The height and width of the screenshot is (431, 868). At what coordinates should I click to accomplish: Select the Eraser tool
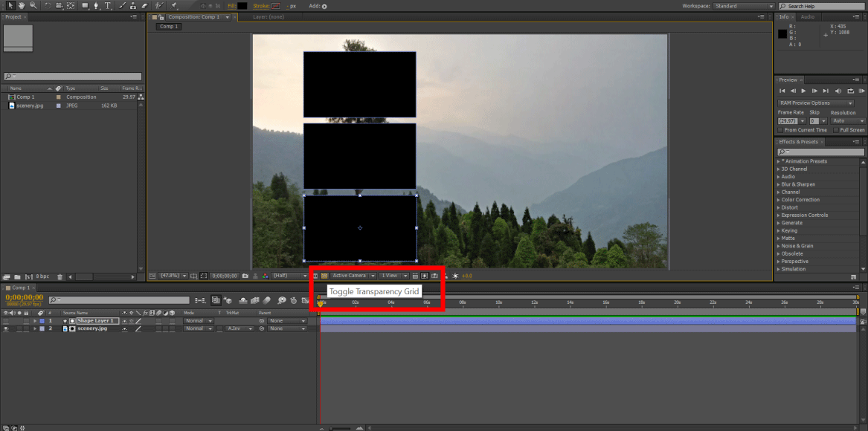[x=144, y=5]
